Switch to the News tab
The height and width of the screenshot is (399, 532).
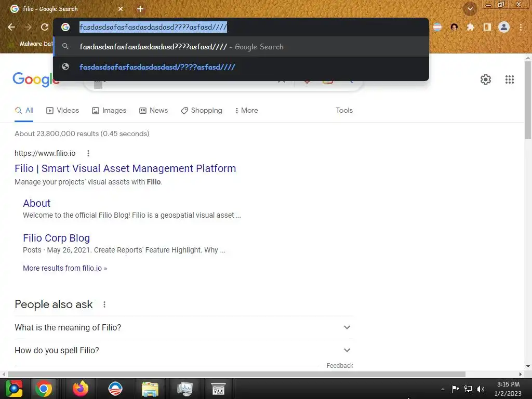(x=154, y=110)
